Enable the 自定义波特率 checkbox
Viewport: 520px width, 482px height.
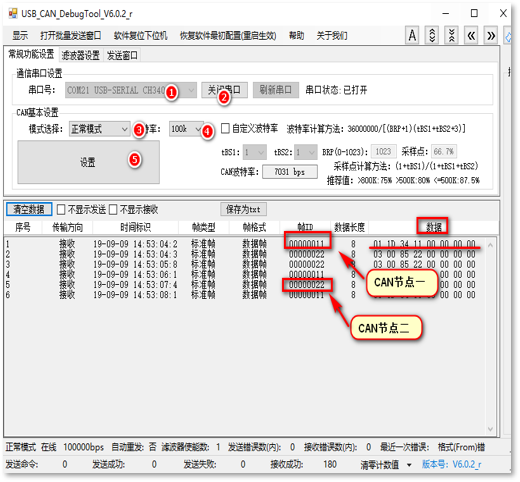225,128
